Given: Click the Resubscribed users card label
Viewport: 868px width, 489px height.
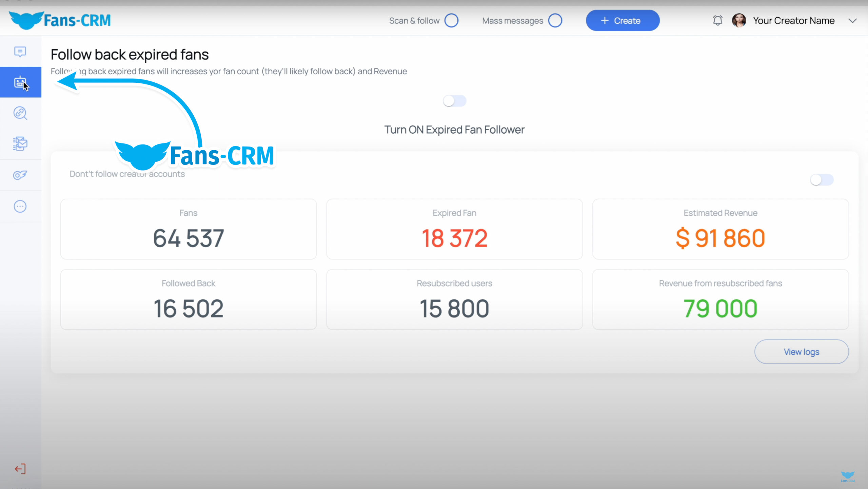Looking at the screenshot, I should 454,283.
